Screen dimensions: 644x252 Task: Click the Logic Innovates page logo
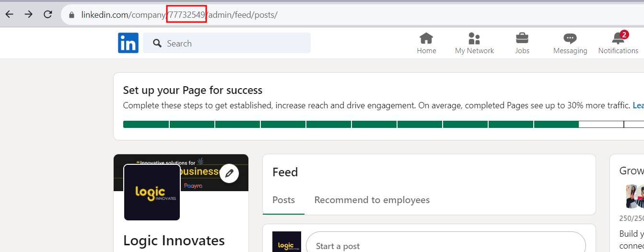152,192
